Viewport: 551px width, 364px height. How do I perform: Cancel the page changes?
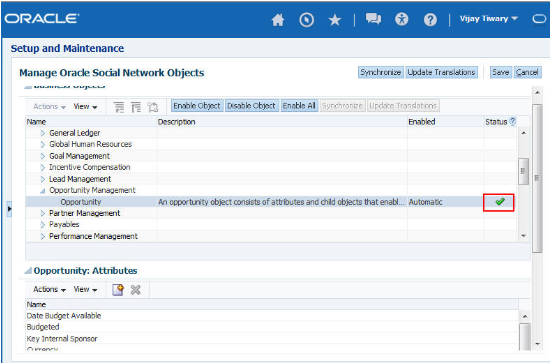coord(527,72)
